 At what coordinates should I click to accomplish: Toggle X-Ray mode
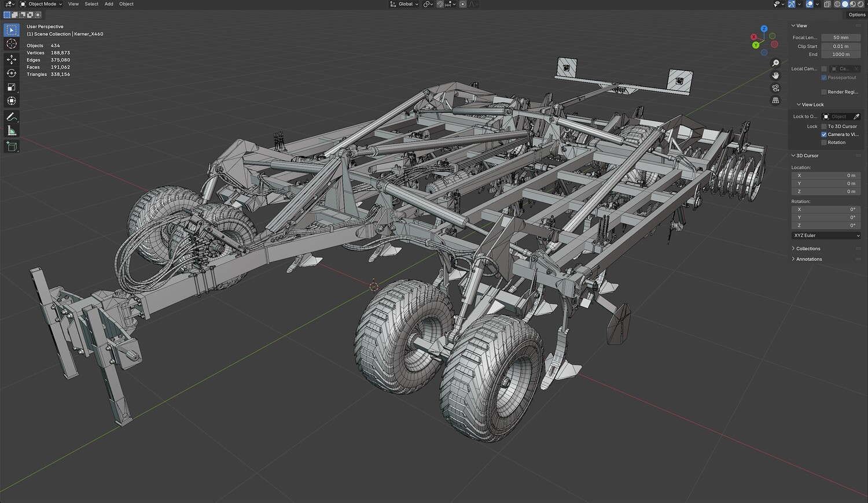tap(827, 4)
